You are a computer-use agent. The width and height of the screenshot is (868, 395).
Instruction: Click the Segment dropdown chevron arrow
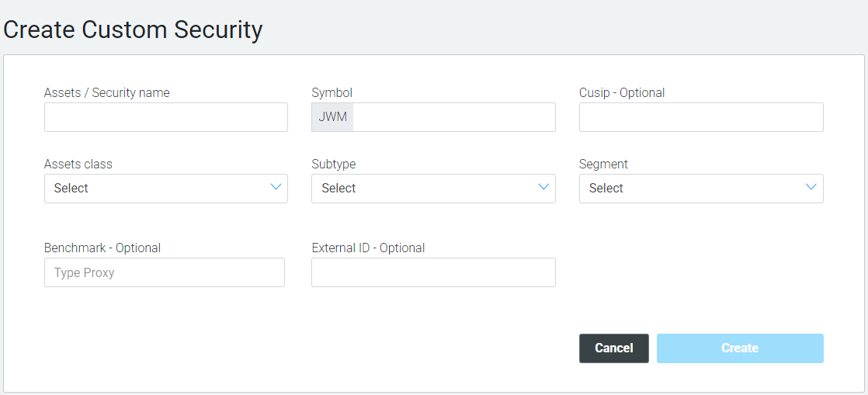[811, 187]
